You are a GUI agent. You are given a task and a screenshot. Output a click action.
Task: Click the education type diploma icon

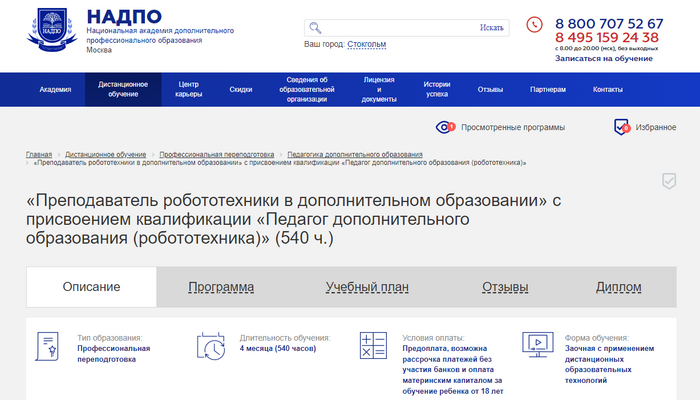(x=48, y=346)
